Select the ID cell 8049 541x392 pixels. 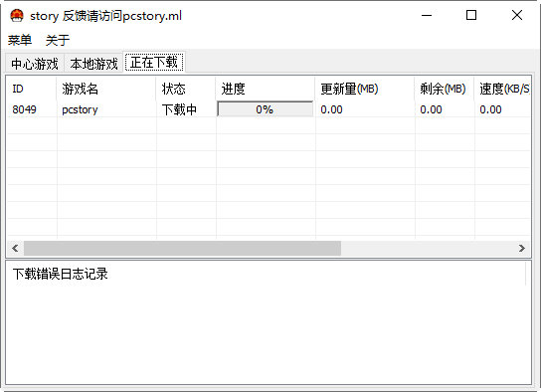coord(24,109)
